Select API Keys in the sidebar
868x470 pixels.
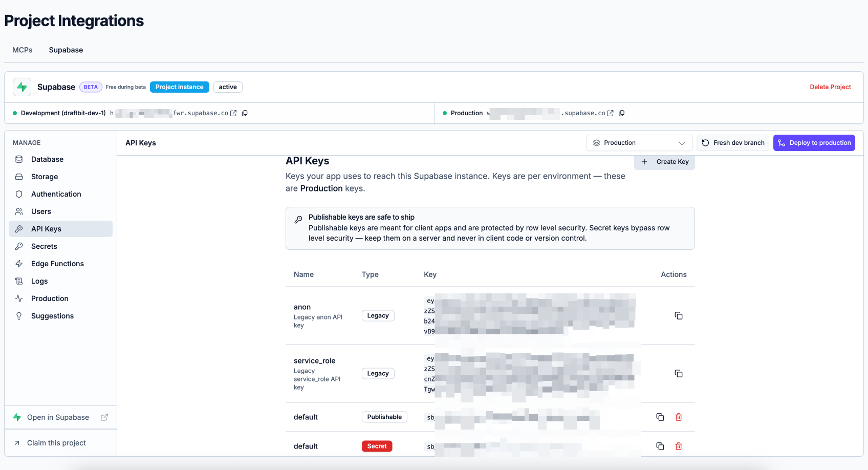(x=60, y=229)
